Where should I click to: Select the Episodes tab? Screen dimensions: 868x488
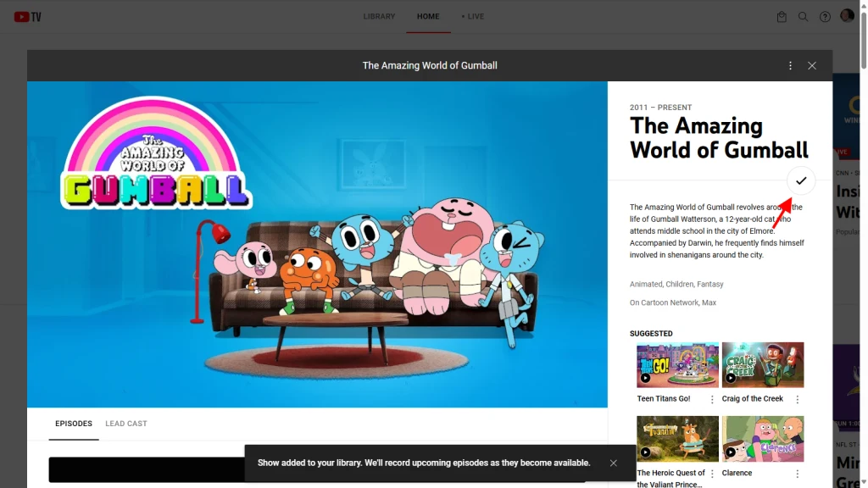tap(74, 424)
